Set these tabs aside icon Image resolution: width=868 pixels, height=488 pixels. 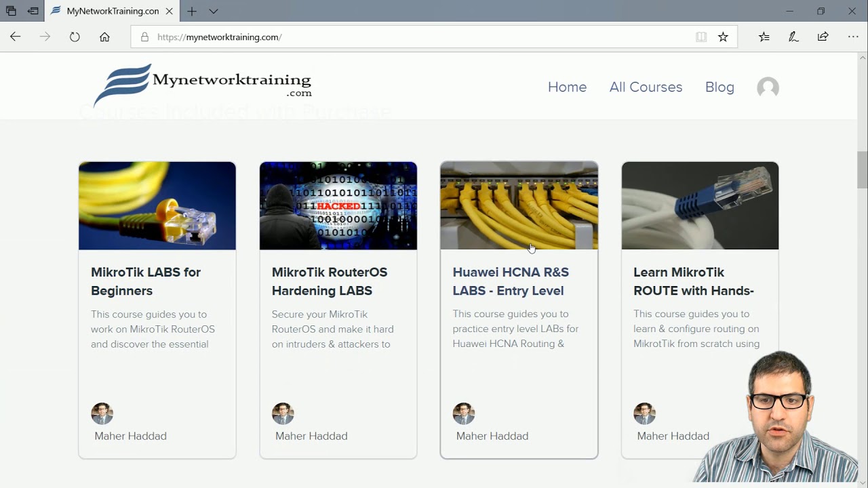click(33, 11)
